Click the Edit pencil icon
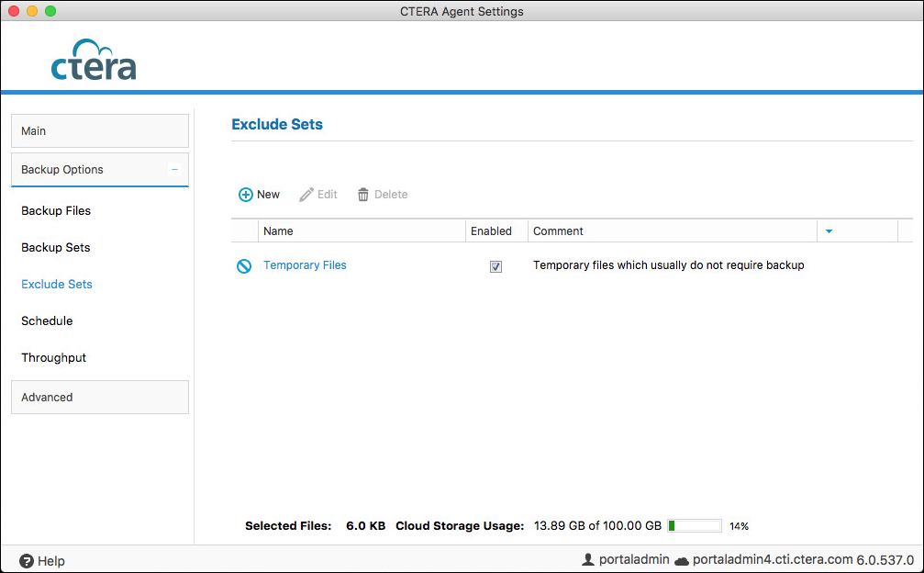This screenshot has height=573, width=924. click(x=306, y=195)
